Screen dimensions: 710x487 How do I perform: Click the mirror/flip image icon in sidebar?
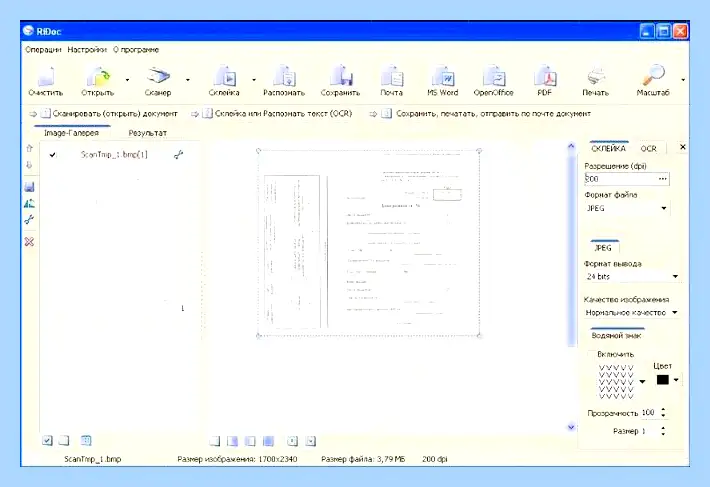pos(29,203)
